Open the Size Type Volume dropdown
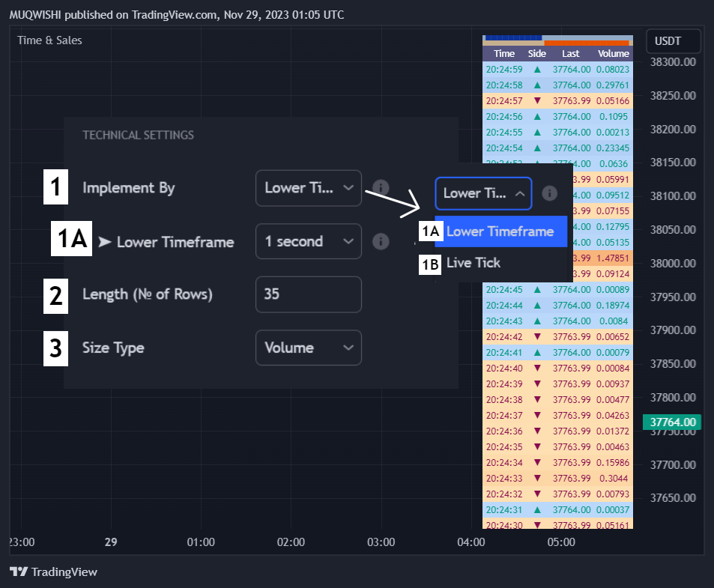 tap(308, 348)
